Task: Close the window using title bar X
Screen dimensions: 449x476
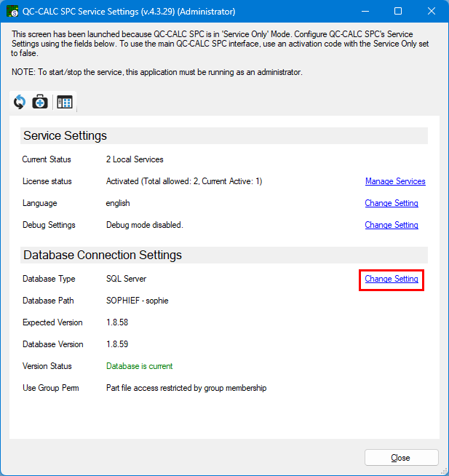Action: [x=432, y=11]
